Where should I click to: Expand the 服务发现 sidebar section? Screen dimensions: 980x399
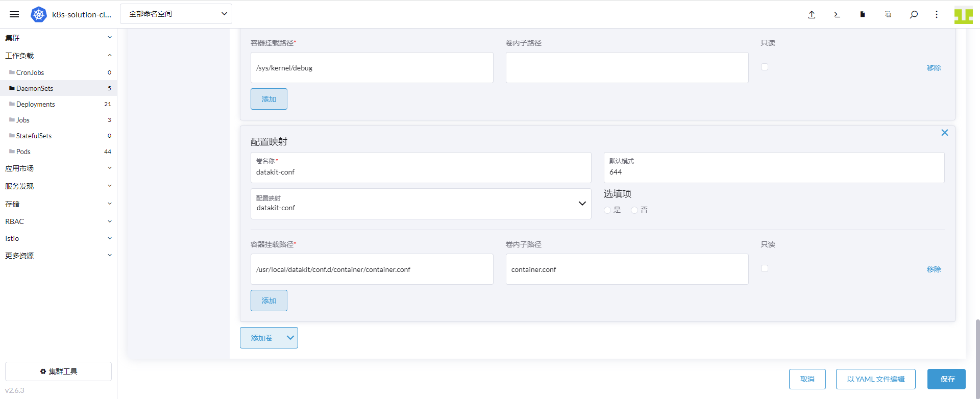[x=58, y=186]
